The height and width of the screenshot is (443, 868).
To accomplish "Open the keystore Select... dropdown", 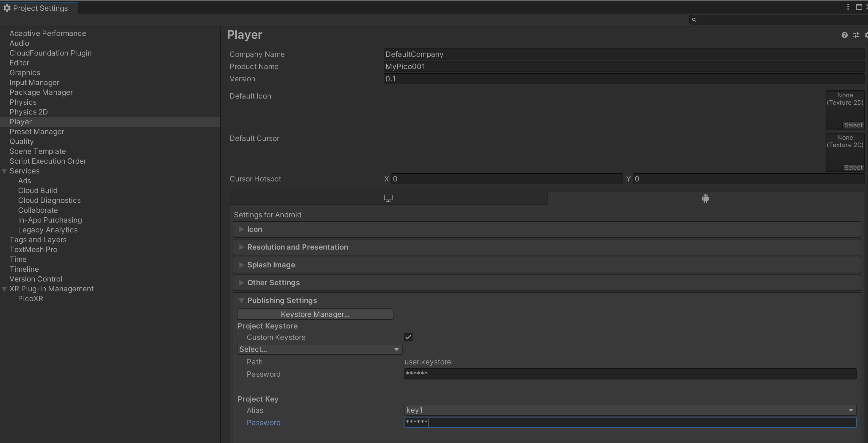I will click(320, 349).
